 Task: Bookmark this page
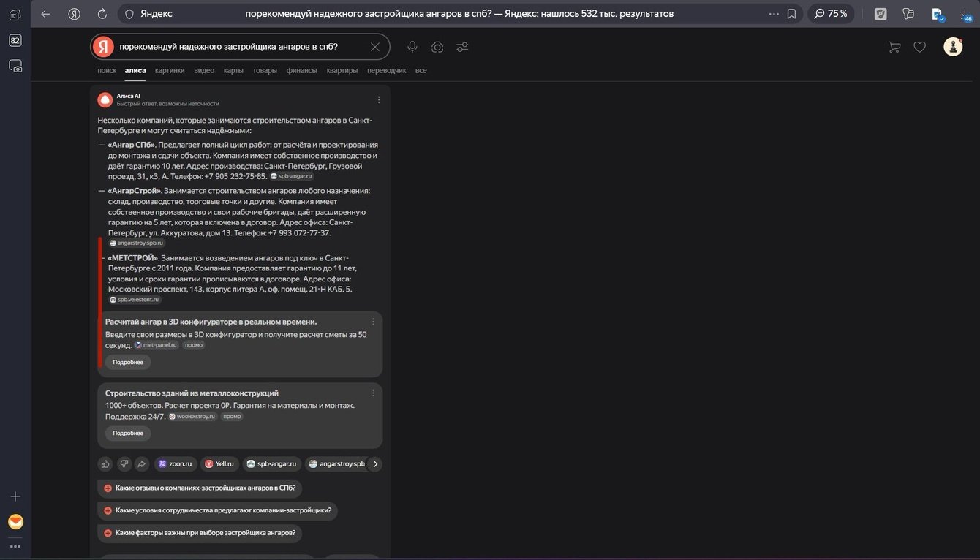791,13
